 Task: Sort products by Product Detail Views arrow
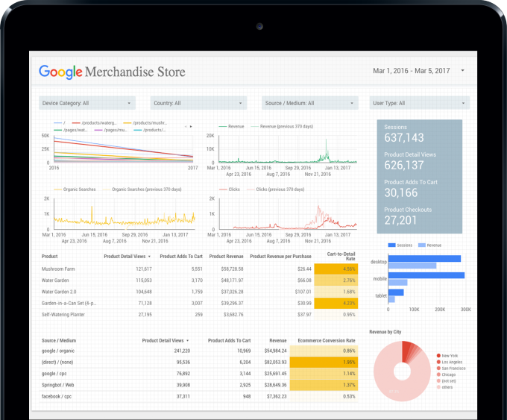pyautogui.click(x=149, y=257)
